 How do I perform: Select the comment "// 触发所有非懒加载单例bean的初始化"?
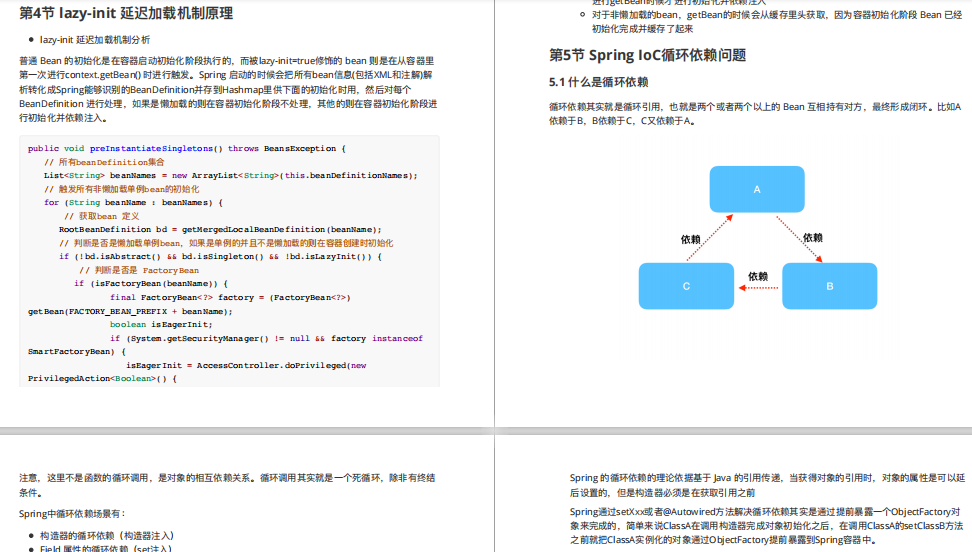pos(122,189)
